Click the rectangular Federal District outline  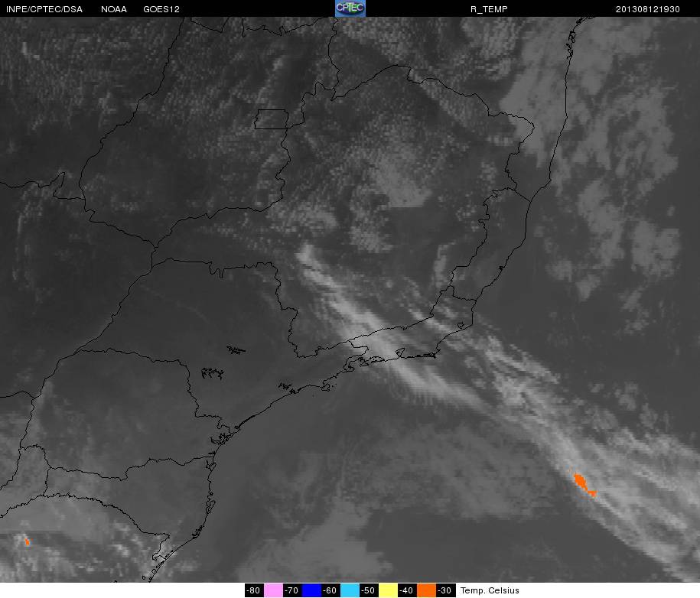point(272,119)
